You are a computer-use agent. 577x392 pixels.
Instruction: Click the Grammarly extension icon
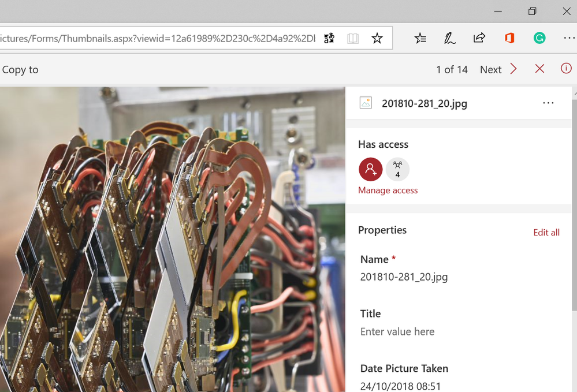click(x=539, y=38)
